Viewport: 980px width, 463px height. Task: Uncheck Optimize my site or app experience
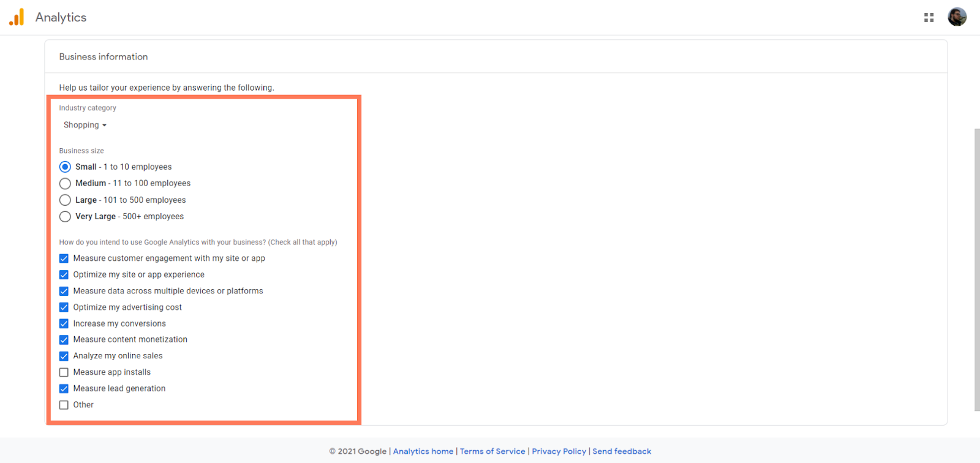click(x=64, y=275)
